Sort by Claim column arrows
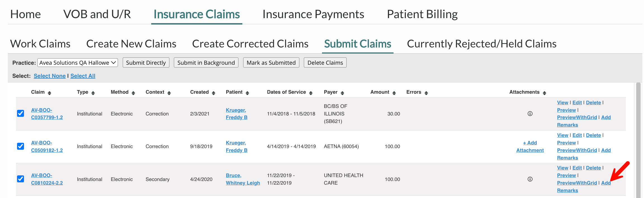The width and height of the screenshot is (644, 198). point(49,93)
